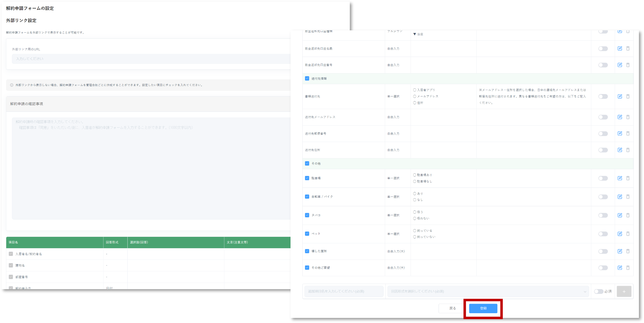Edit the 駐車場 row via pencil icon
The width and height of the screenshot is (644, 323).
[620, 178]
